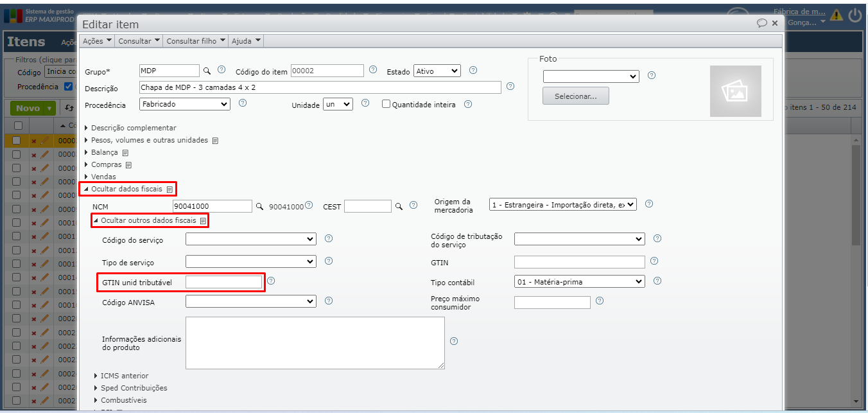Open the Foto selection dropdown

591,76
